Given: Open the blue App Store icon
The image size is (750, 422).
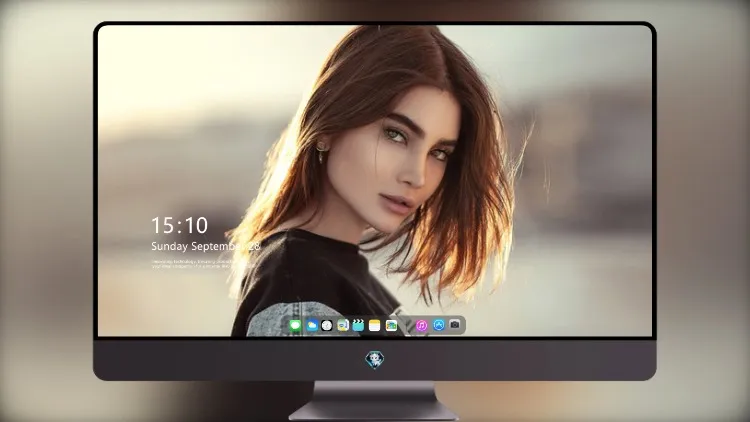Looking at the screenshot, I should 439,325.
